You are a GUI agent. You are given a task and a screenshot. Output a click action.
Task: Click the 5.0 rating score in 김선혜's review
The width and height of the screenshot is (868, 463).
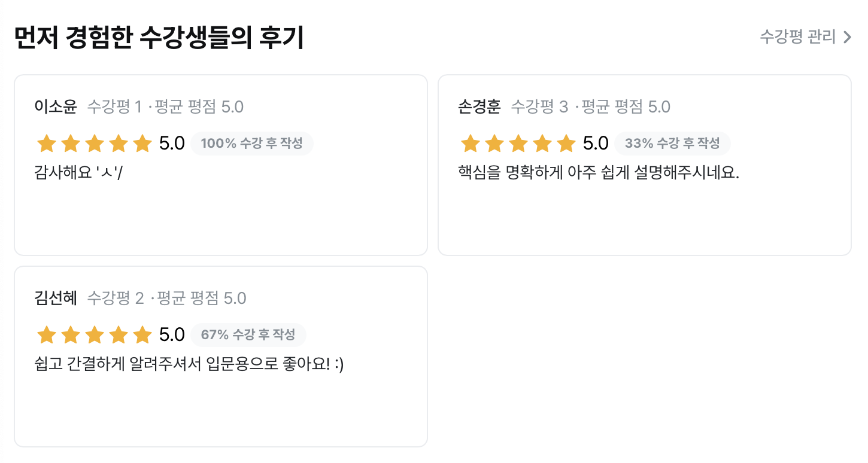(x=172, y=334)
